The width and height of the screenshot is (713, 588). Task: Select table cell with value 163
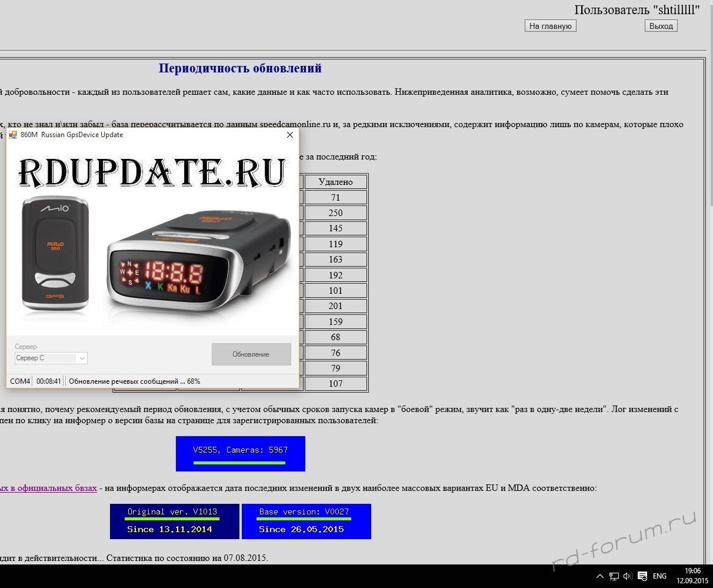[x=336, y=259]
